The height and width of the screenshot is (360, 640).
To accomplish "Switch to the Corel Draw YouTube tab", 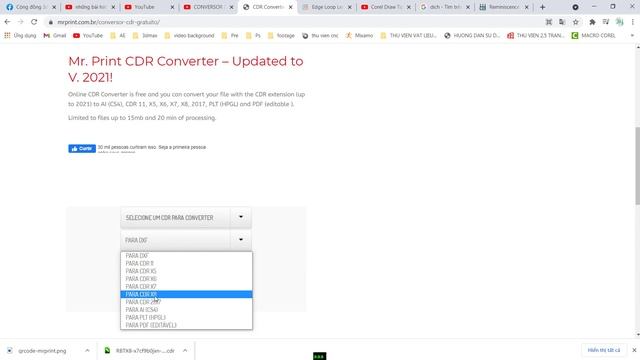I will coord(386,7).
